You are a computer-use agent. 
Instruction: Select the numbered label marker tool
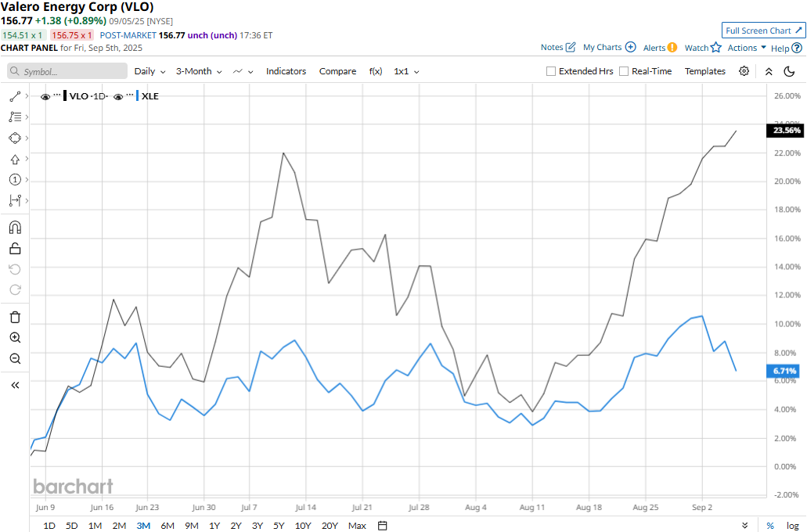15,180
